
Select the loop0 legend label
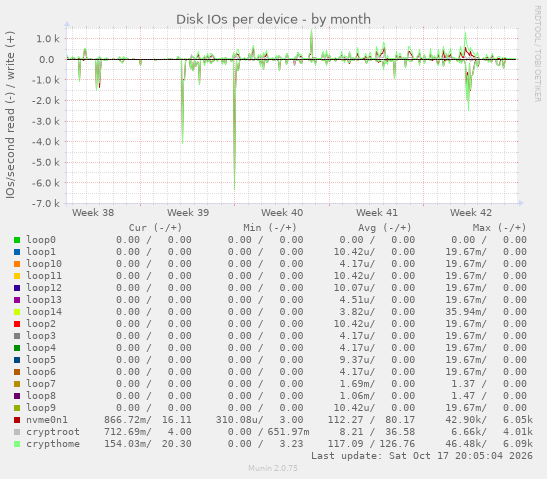point(41,240)
